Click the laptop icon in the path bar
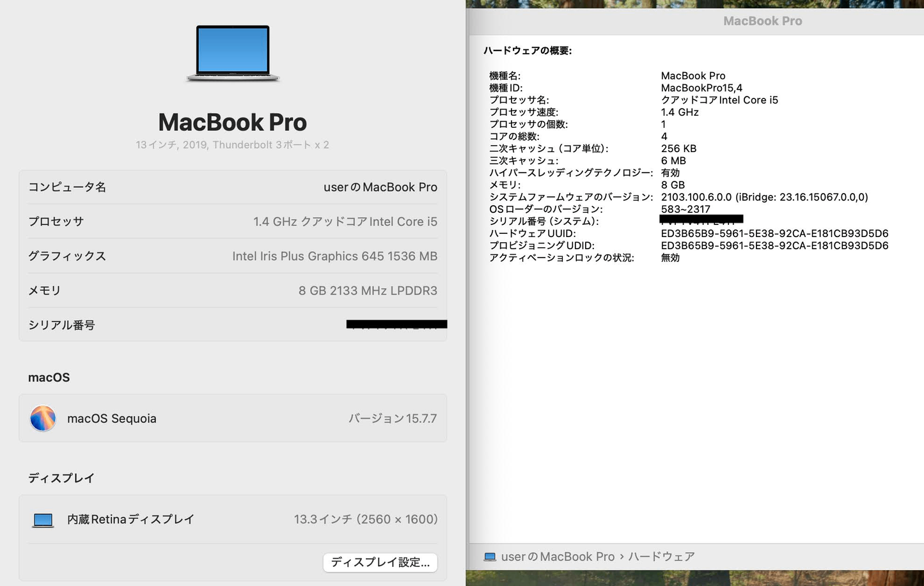924x586 pixels. [x=490, y=557]
